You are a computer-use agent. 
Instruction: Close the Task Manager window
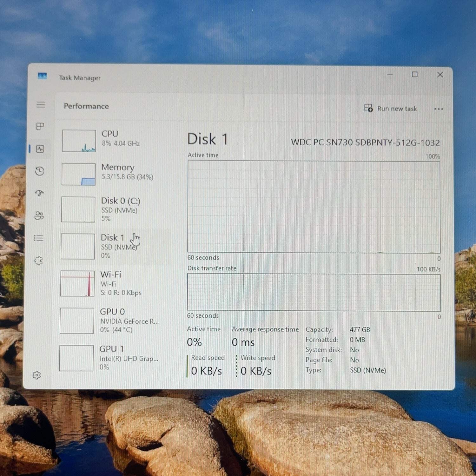(440, 75)
